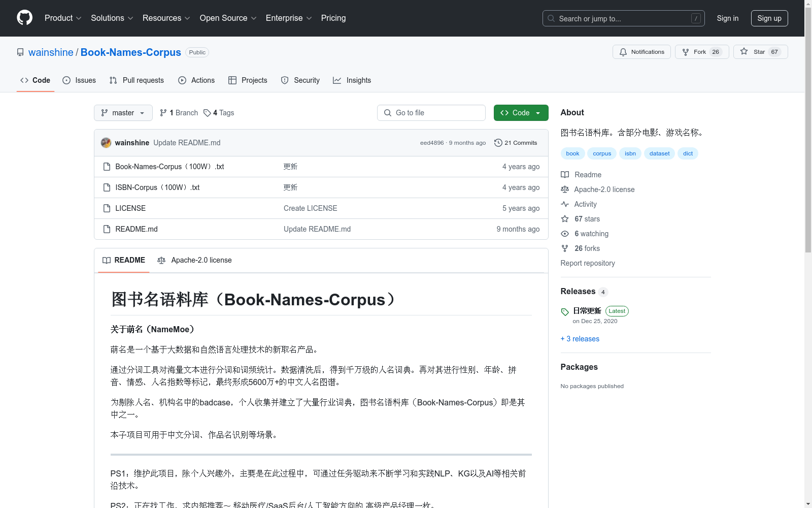
Task: Open the master branch dropdown
Action: 123,113
